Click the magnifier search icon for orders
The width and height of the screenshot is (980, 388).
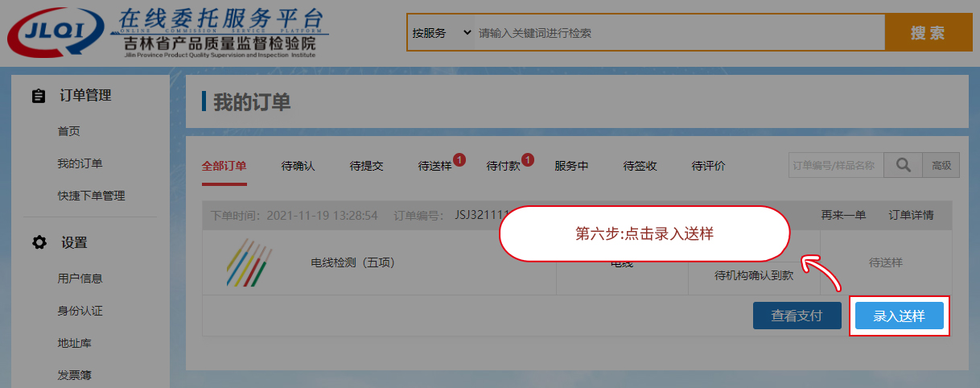coord(903,165)
